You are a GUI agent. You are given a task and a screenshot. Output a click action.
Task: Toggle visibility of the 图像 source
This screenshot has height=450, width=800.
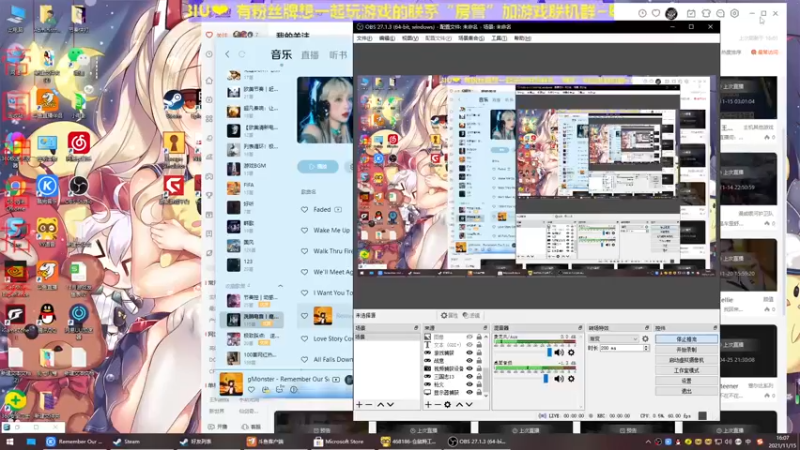pos(469,337)
